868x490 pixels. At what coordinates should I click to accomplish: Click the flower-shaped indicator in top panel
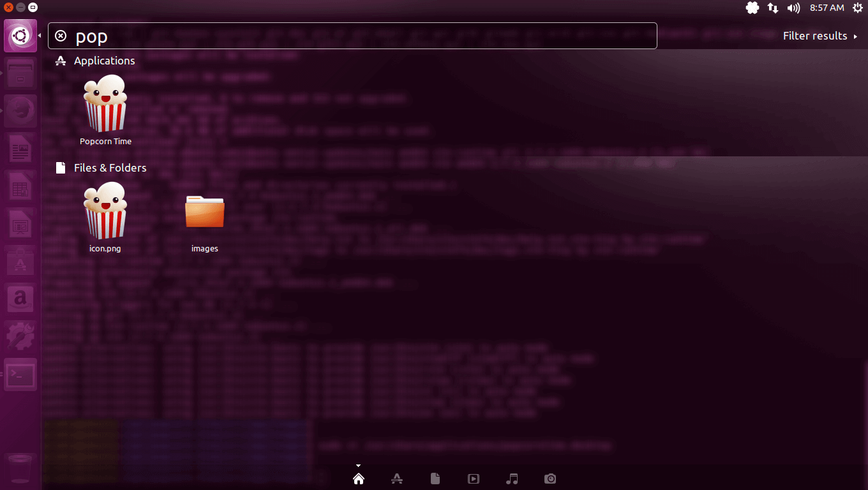coord(752,8)
